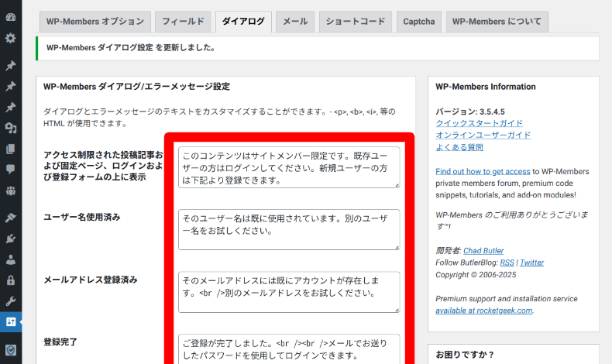The width and height of the screenshot is (612, 364).
Task: Click the Find out how to get access link
Action: [x=483, y=171]
